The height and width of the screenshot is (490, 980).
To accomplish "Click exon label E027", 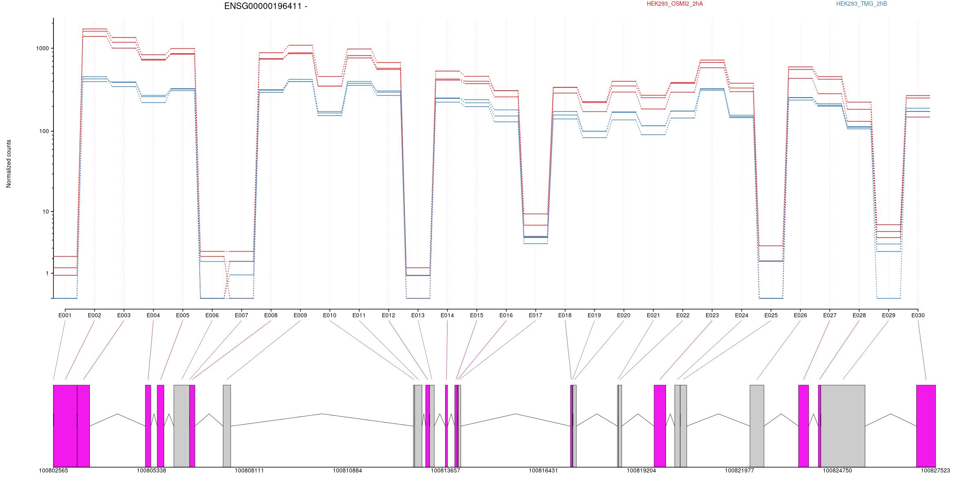I will pyautogui.click(x=830, y=315).
